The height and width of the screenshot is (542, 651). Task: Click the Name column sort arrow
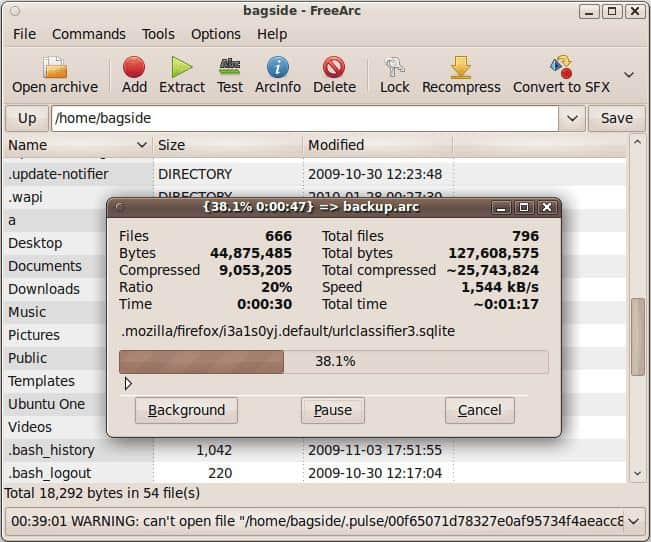click(142, 145)
